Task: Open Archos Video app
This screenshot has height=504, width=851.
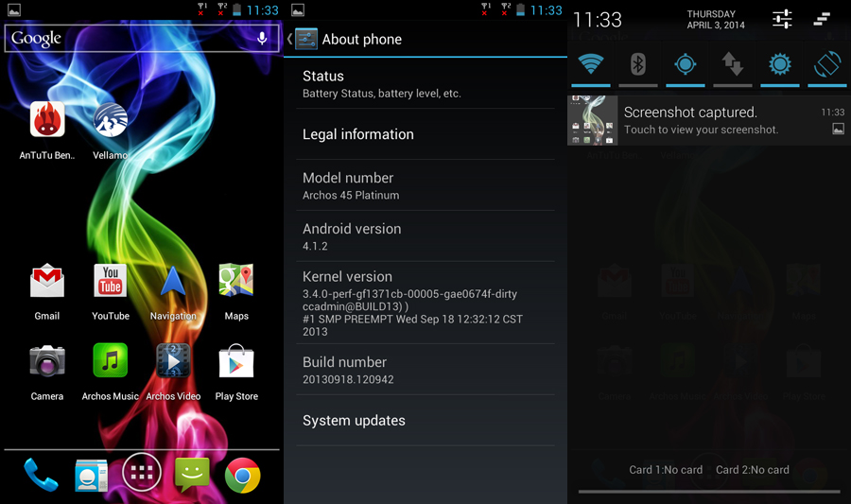Action: pyautogui.click(x=173, y=360)
